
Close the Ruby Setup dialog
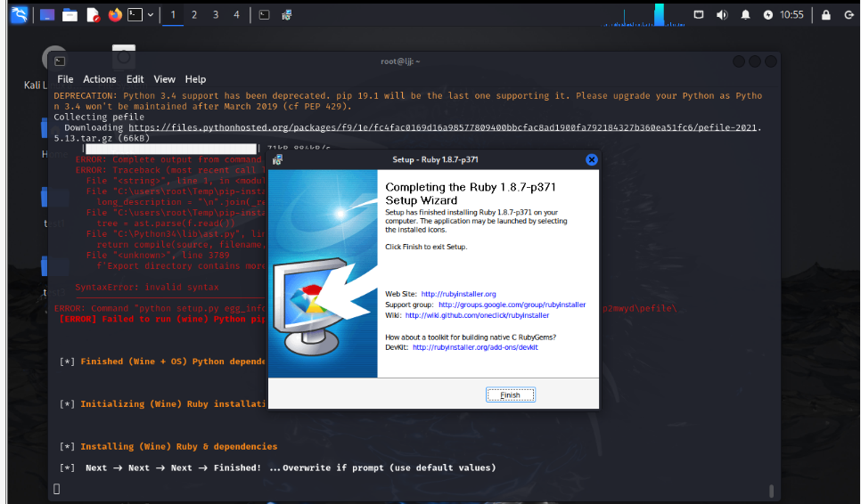(x=591, y=159)
